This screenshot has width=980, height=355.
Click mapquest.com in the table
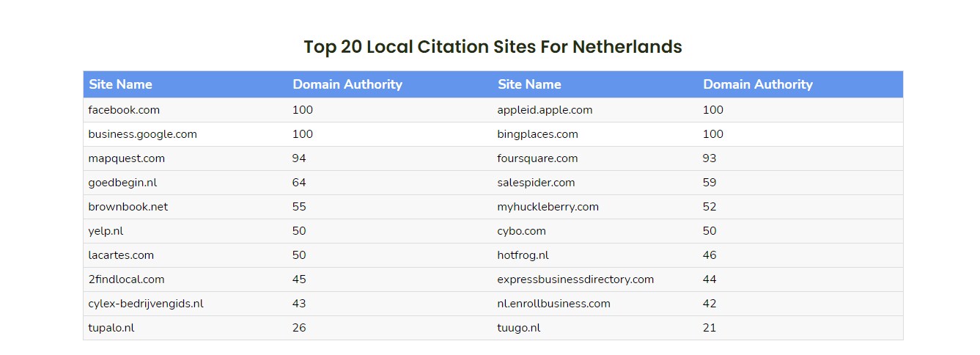126,158
